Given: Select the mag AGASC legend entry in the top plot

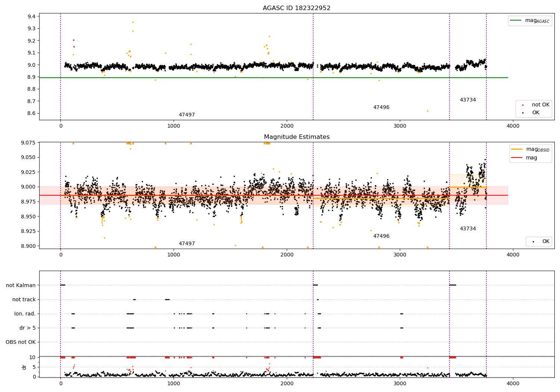Looking at the screenshot, I should (530, 21).
